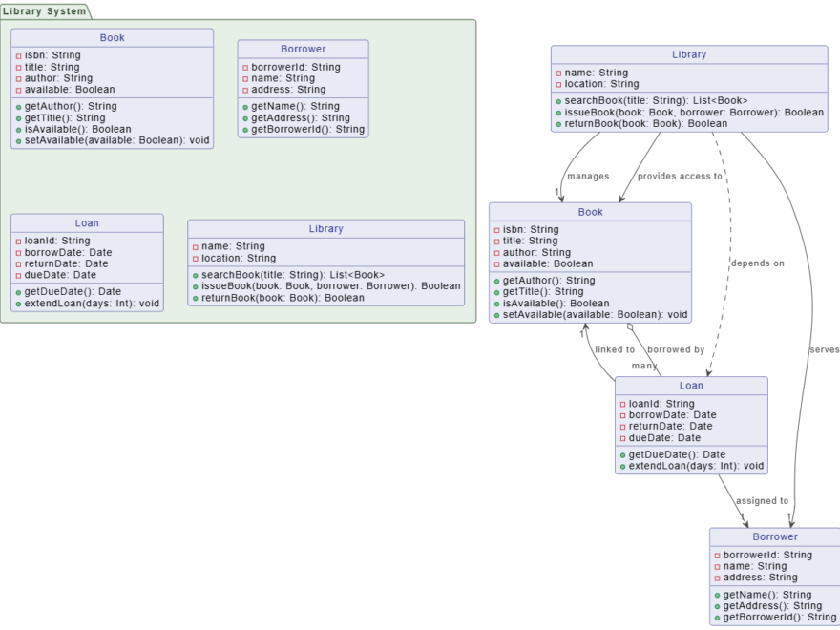The image size is (840, 630).
Task: Click the field icon beside dueDate in right Loan class
Action: click(625, 438)
